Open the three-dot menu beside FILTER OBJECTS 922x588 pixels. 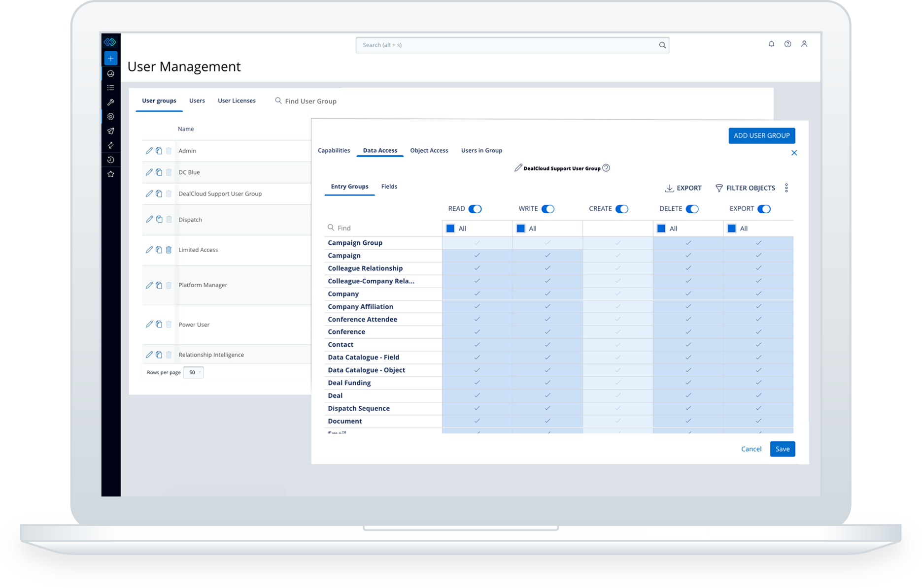pos(786,188)
